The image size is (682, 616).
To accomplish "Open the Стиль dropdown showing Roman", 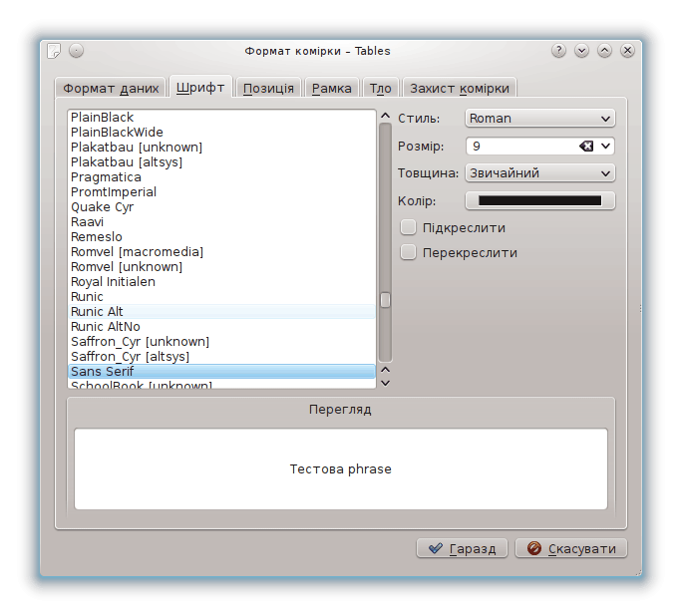I will click(539, 119).
